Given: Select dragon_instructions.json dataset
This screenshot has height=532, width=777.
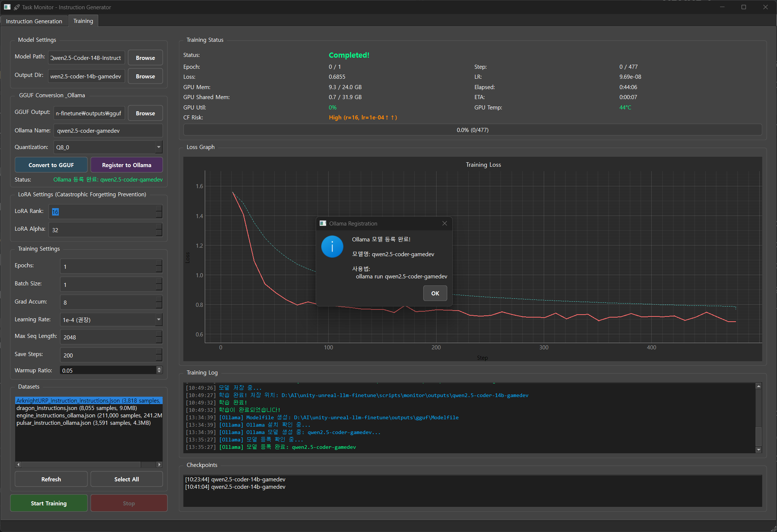Looking at the screenshot, I should point(77,408).
